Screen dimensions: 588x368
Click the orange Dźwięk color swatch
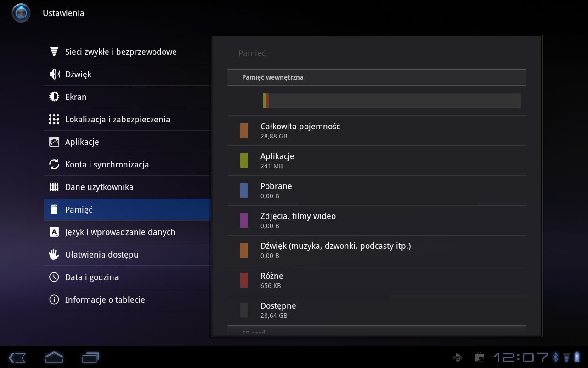(244, 250)
